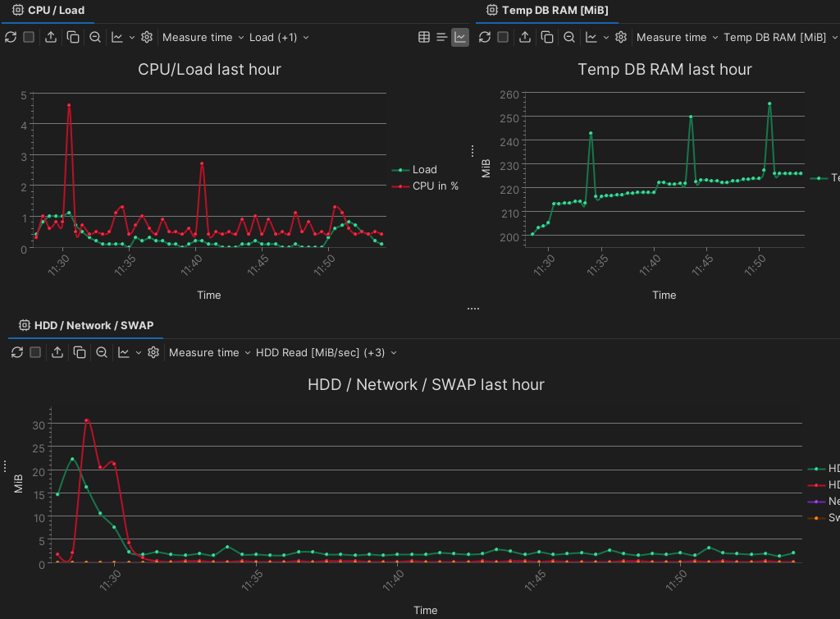Viewport: 840px width, 619px height.
Task: Switch CPU / Load panel to table view
Action: click(424, 37)
